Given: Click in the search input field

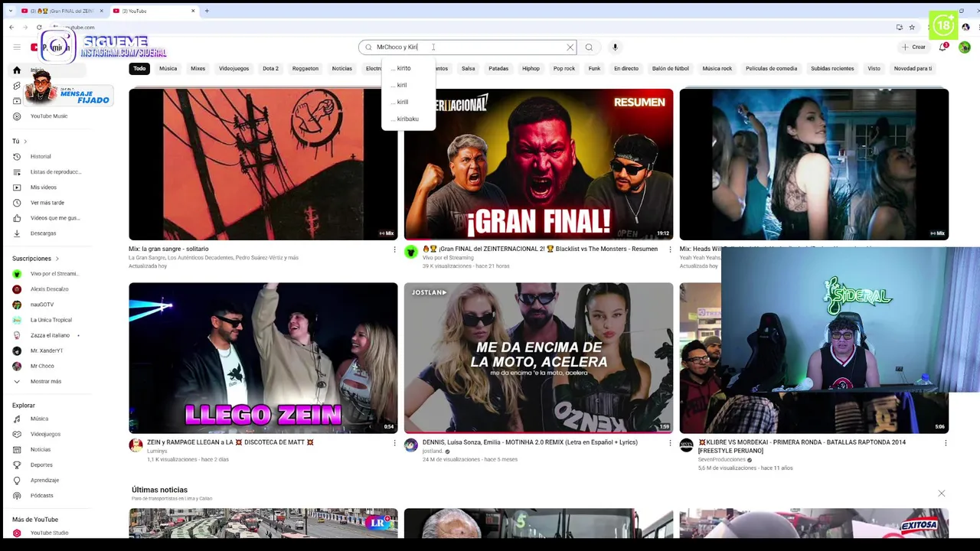Looking at the screenshot, I should (x=467, y=47).
